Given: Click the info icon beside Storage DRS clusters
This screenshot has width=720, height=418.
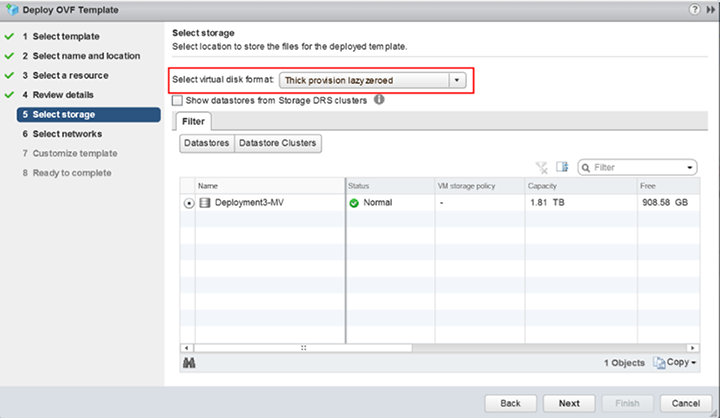Looking at the screenshot, I should point(379,100).
